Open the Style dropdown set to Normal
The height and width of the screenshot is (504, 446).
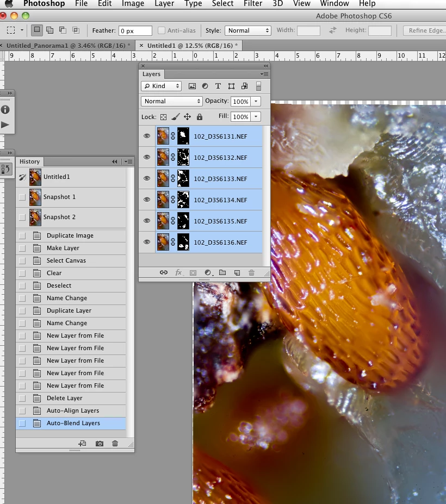pos(248,30)
